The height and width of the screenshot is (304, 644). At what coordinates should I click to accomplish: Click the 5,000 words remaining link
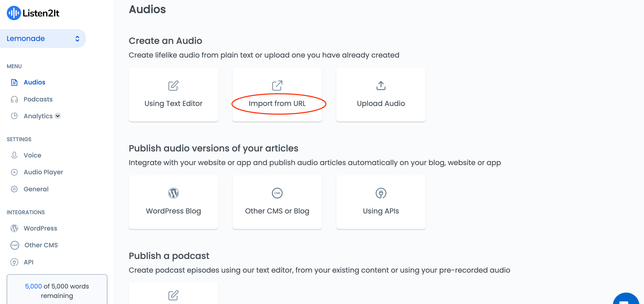pyautogui.click(x=33, y=286)
